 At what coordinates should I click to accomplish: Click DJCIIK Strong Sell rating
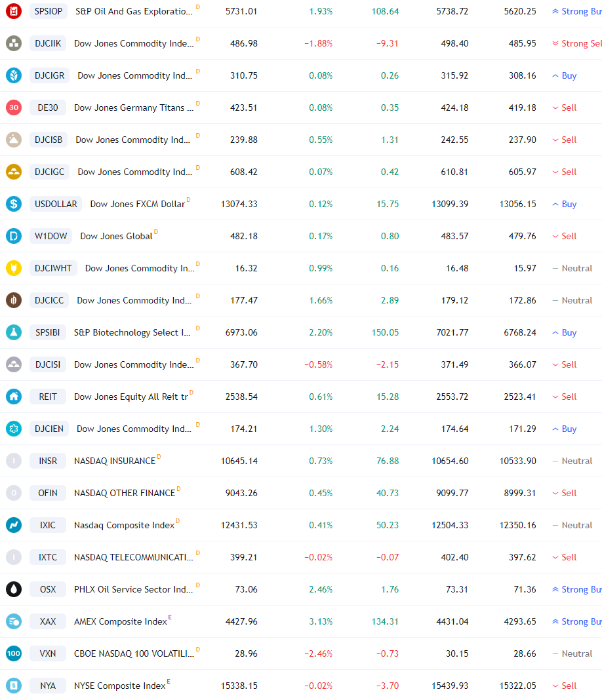tap(577, 43)
